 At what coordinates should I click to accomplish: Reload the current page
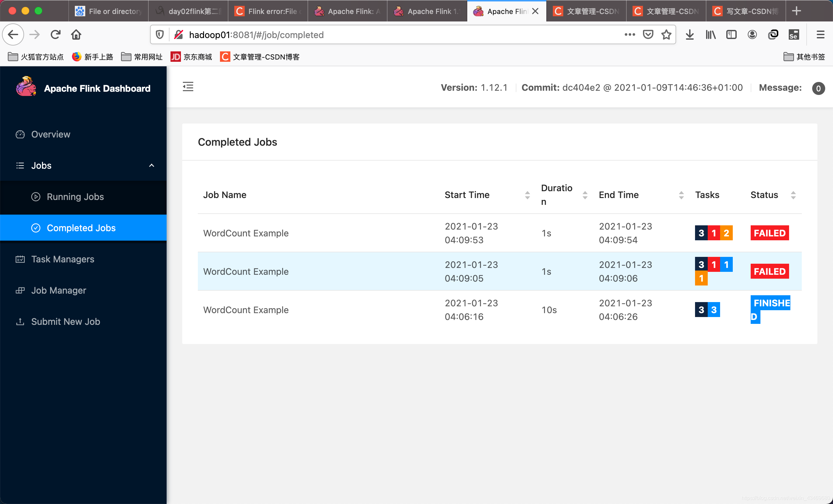click(55, 34)
